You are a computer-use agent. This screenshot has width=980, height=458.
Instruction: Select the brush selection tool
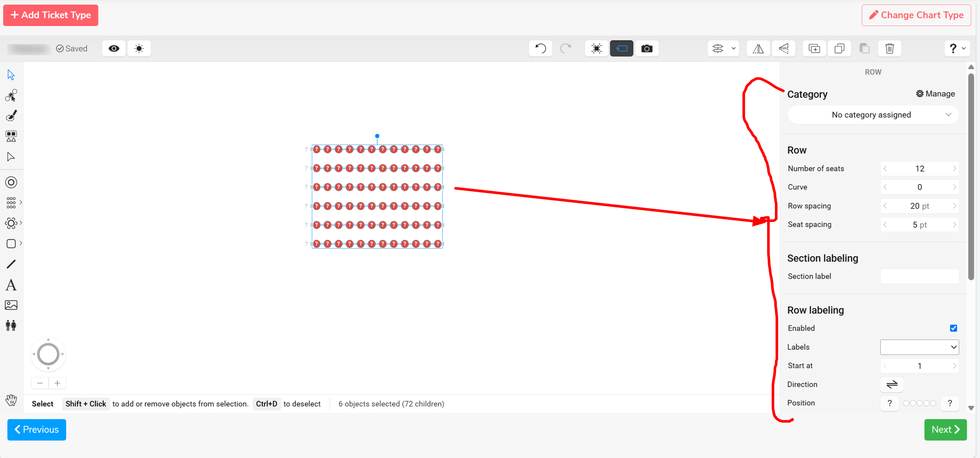tap(11, 116)
